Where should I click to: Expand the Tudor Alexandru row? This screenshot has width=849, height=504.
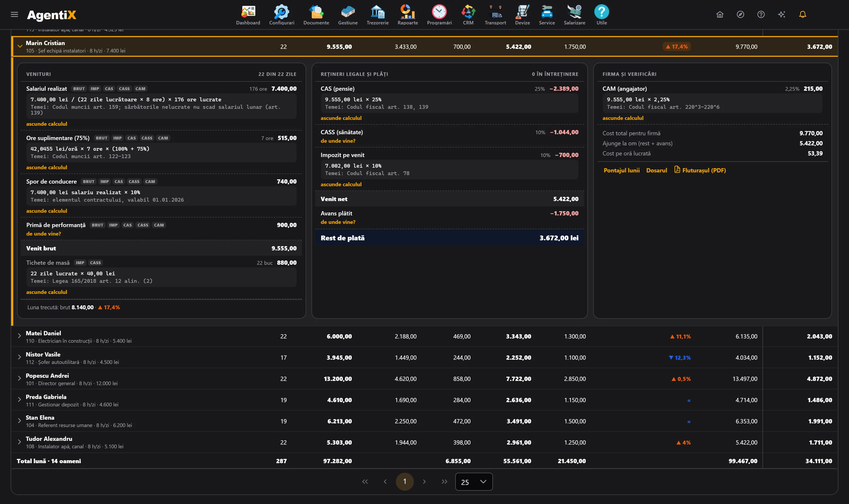19,442
